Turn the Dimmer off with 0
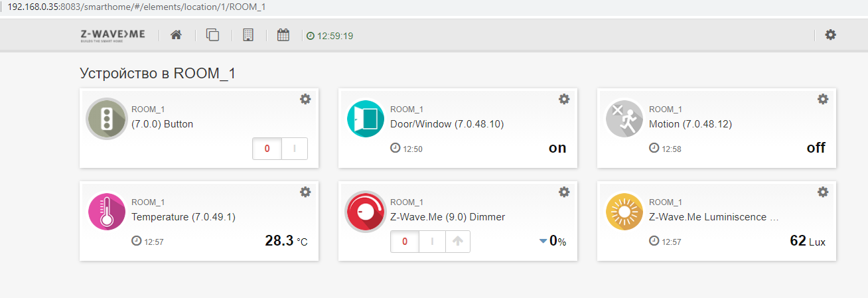The width and height of the screenshot is (868, 298). coord(405,242)
